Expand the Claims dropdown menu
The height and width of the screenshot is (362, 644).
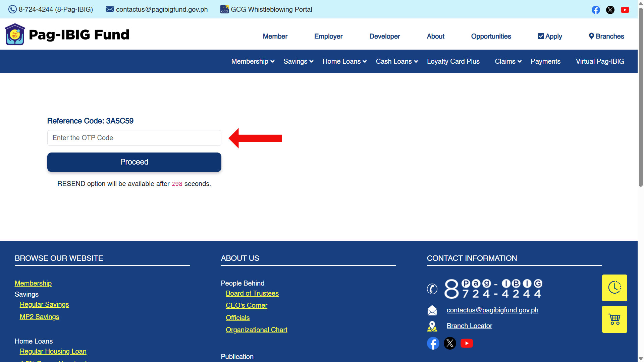coord(508,61)
